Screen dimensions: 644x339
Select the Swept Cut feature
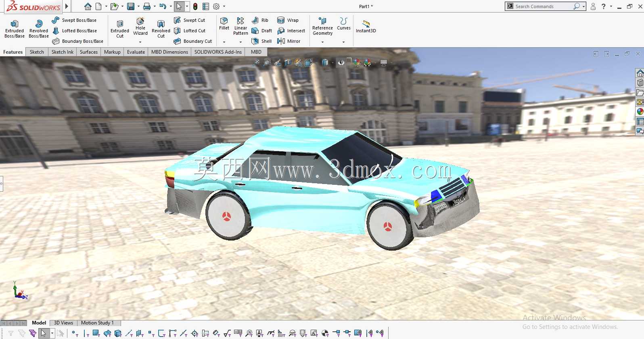coord(189,20)
